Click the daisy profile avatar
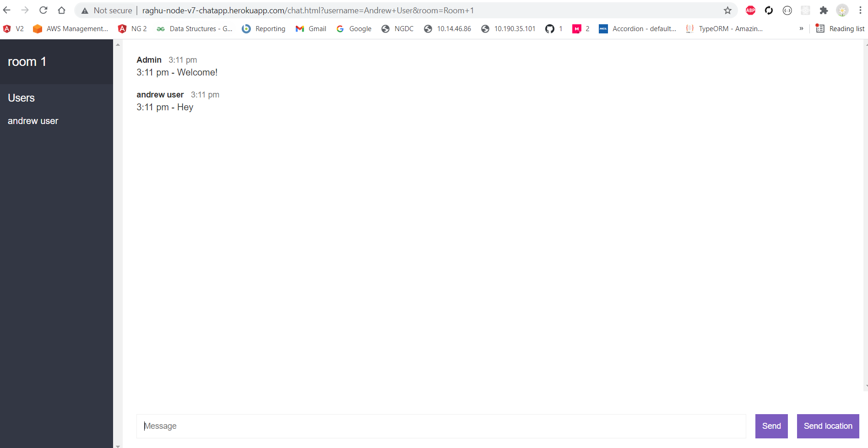Screen dimensions: 868x448 point(843,10)
